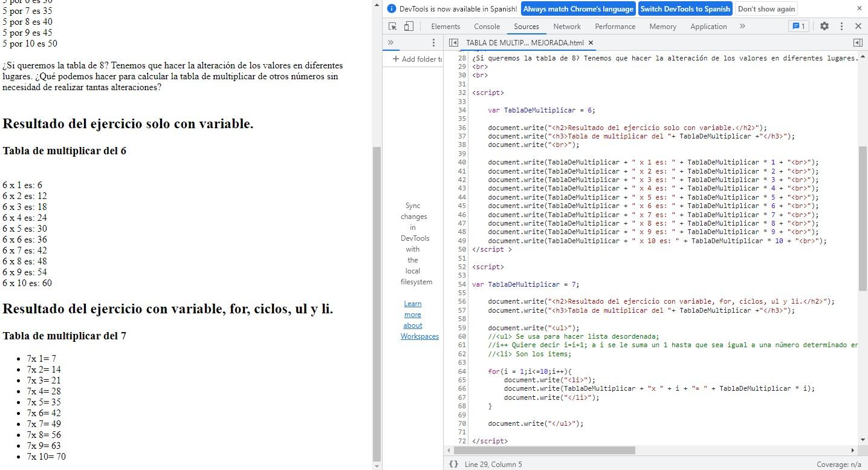The height and width of the screenshot is (470, 868).
Task: Click the Don't show again button
Action: click(766, 8)
